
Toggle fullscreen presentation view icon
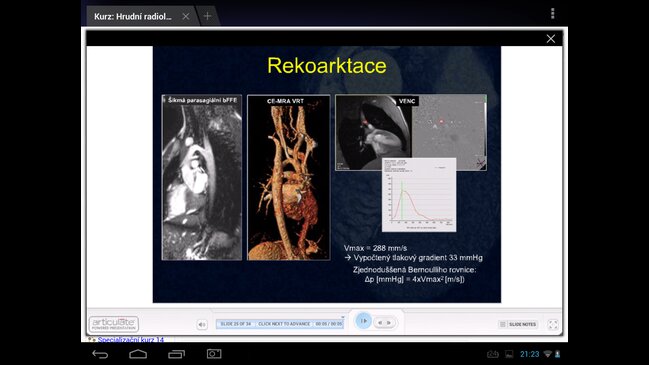tap(553, 324)
